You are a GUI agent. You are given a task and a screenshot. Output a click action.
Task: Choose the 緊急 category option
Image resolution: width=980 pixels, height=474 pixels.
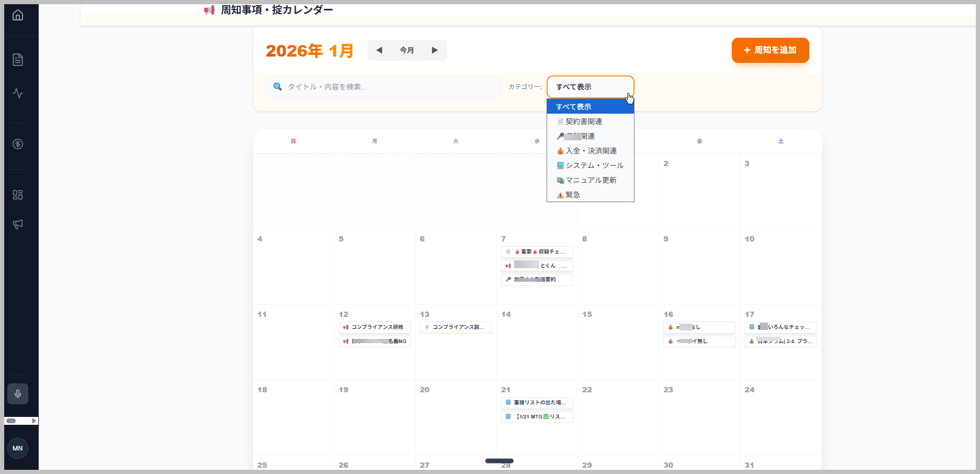click(573, 195)
